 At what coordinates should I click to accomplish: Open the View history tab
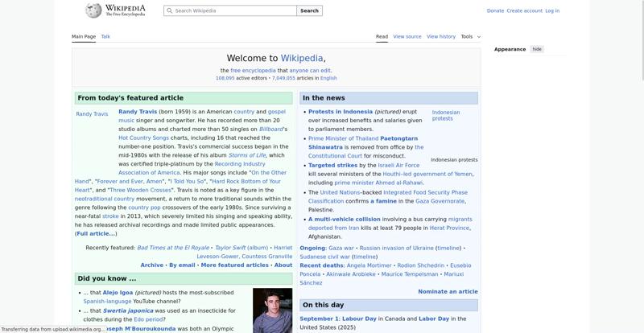[x=441, y=36]
